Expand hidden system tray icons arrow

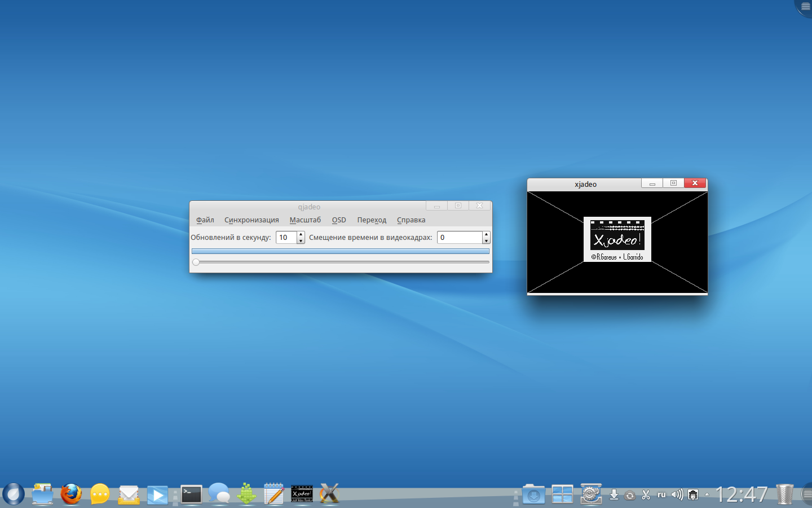[x=707, y=495]
